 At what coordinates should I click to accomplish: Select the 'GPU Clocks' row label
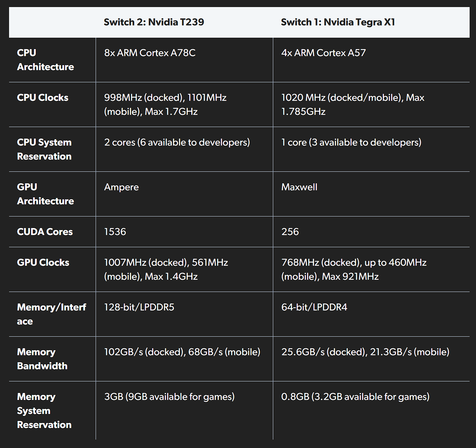(x=43, y=262)
